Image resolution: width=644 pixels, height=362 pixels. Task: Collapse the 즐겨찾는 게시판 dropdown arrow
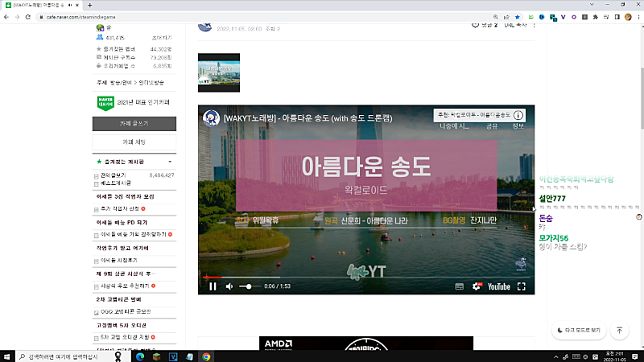click(x=171, y=162)
